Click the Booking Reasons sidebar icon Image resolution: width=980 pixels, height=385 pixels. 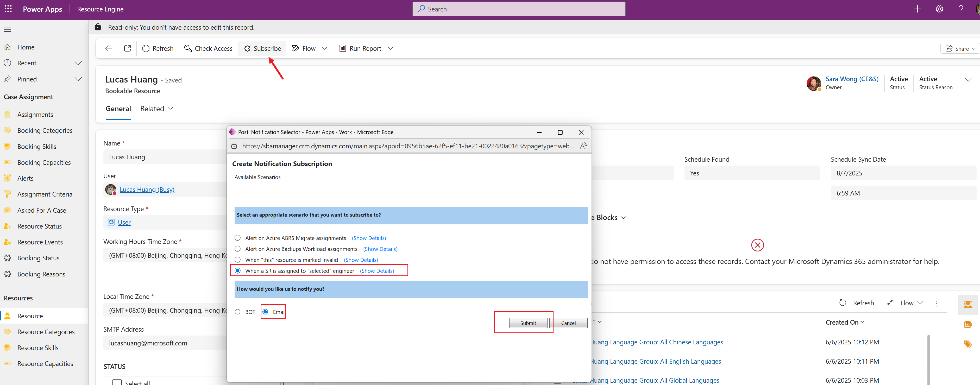7,274
